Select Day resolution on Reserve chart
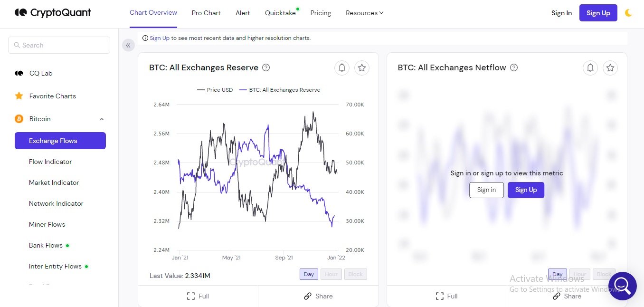The height and width of the screenshot is (307, 644). click(309, 274)
